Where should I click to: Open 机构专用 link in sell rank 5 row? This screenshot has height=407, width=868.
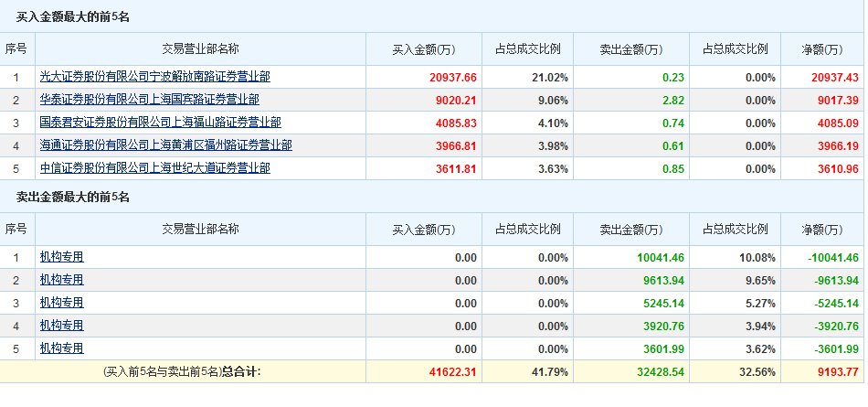61,348
